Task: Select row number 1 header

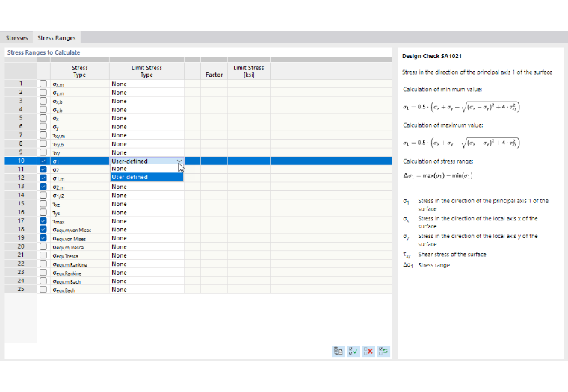Action: pyautogui.click(x=21, y=84)
